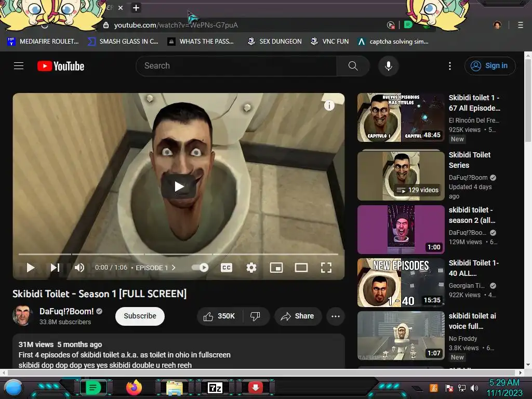Close the current browser tab
The width and height of the screenshot is (532, 399).
coord(121,8)
